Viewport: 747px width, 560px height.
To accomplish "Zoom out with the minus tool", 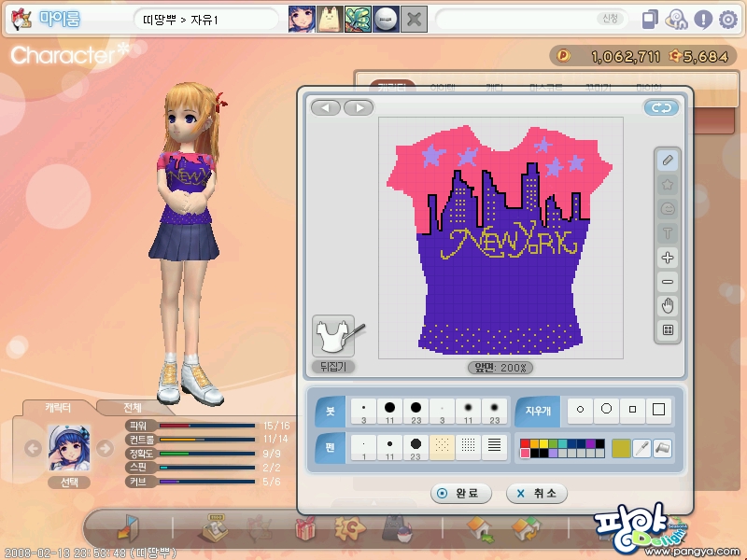I will pyautogui.click(x=668, y=282).
